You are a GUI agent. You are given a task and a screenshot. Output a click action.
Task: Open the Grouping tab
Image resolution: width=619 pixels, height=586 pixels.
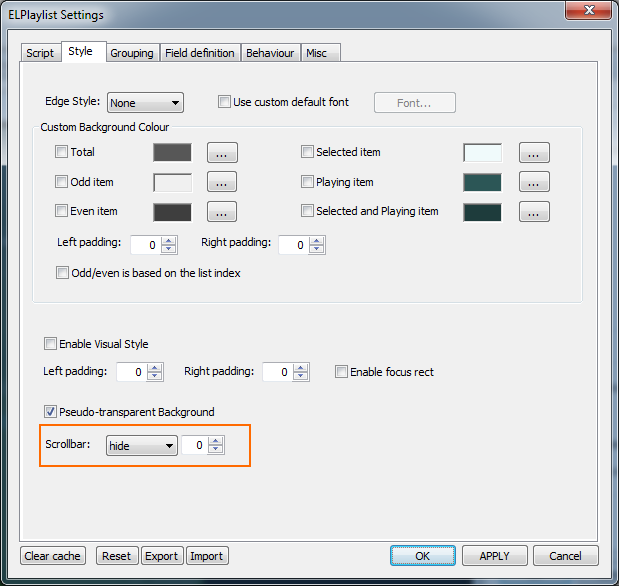(x=133, y=53)
